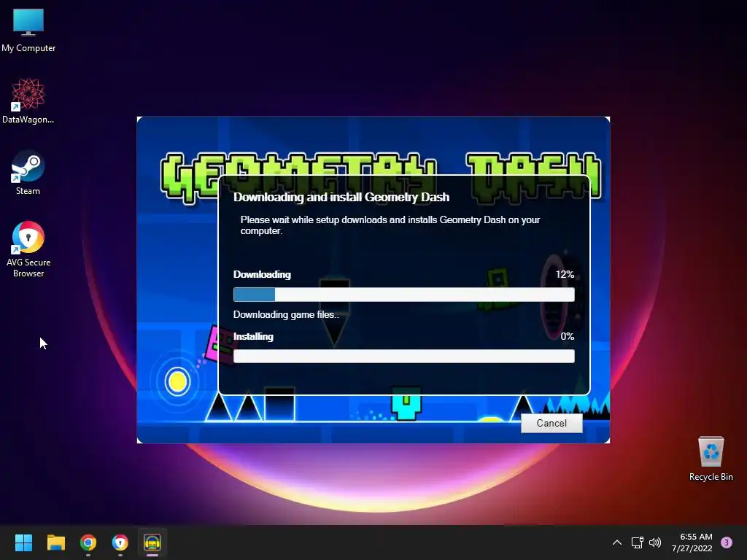Open My Computer desktop icon

pos(28,30)
